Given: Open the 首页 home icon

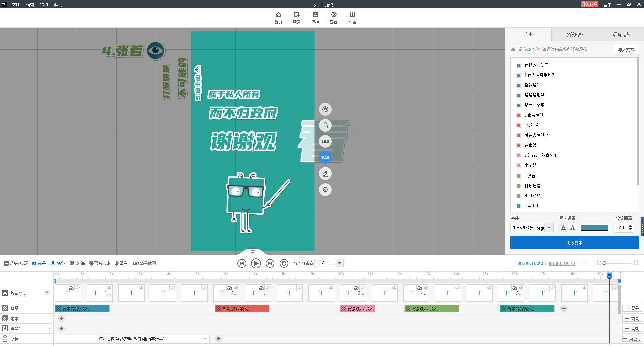Looking at the screenshot, I should click(x=278, y=18).
